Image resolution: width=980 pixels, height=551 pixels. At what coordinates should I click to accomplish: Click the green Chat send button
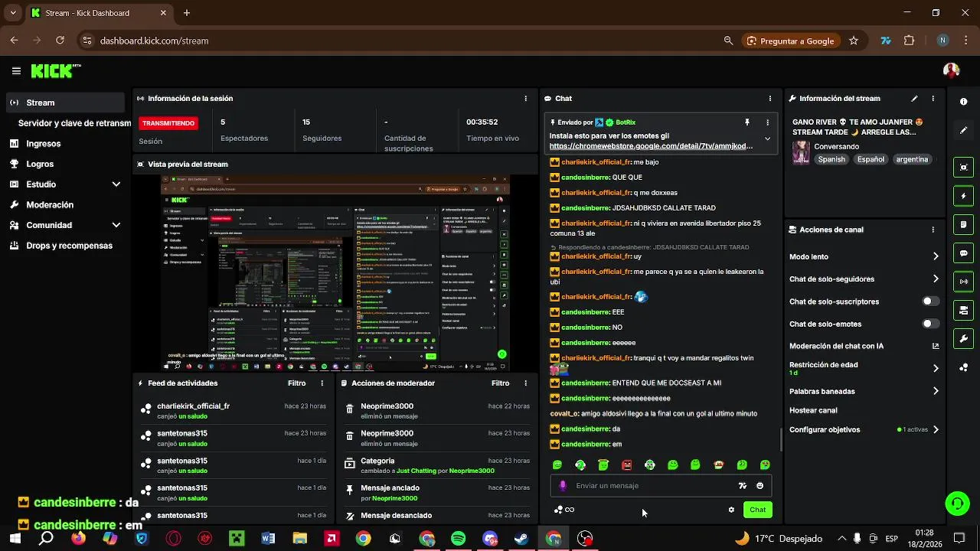click(757, 510)
